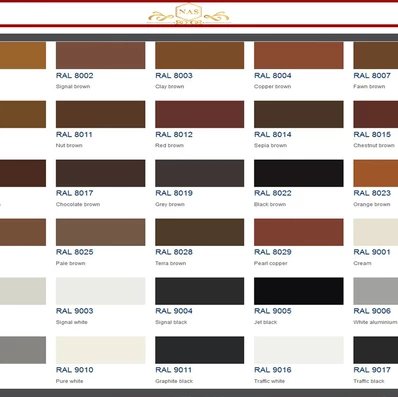Viewport: 398px width, 397px height.
Task: Select RAL 8017 Chocolate brown color block
Action: click(100, 173)
